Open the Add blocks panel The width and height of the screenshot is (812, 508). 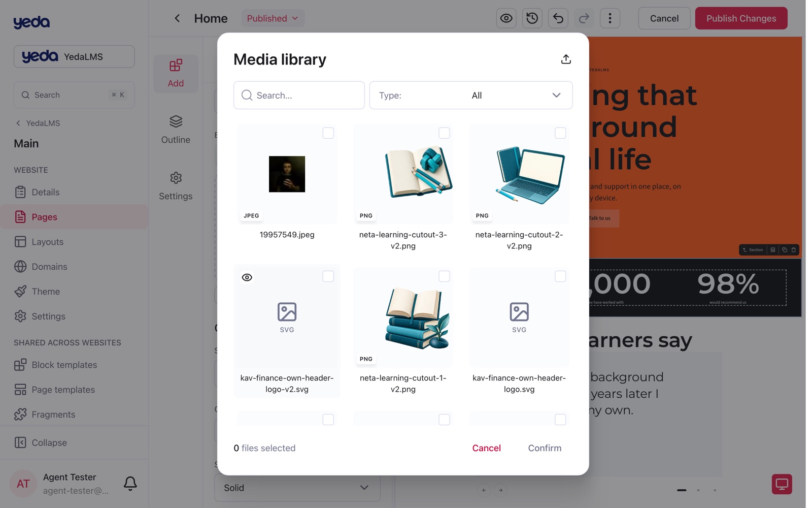click(x=176, y=74)
